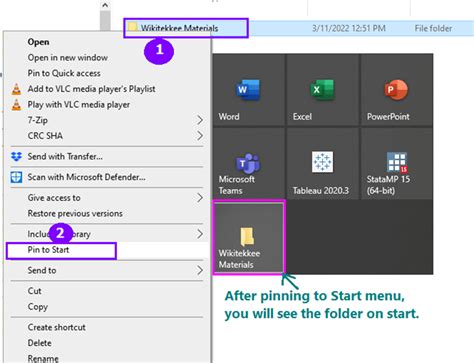The width and height of the screenshot is (474, 363).
Task: Expand the Send to submenu arrow
Action: (x=200, y=270)
